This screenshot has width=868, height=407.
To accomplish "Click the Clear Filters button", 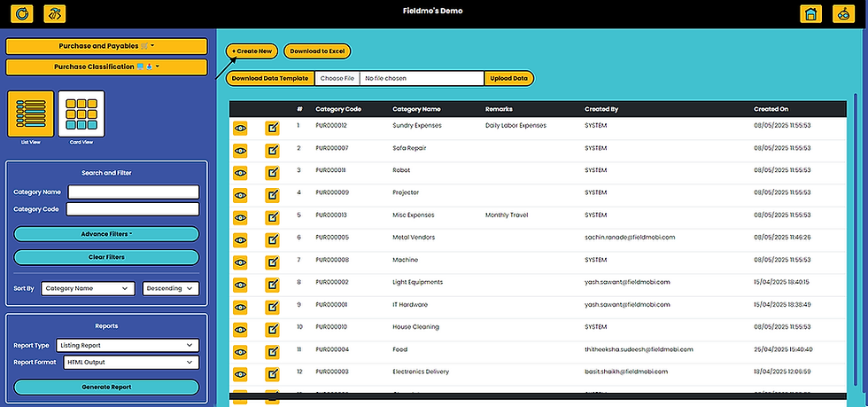I will pyautogui.click(x=106, y=257).
